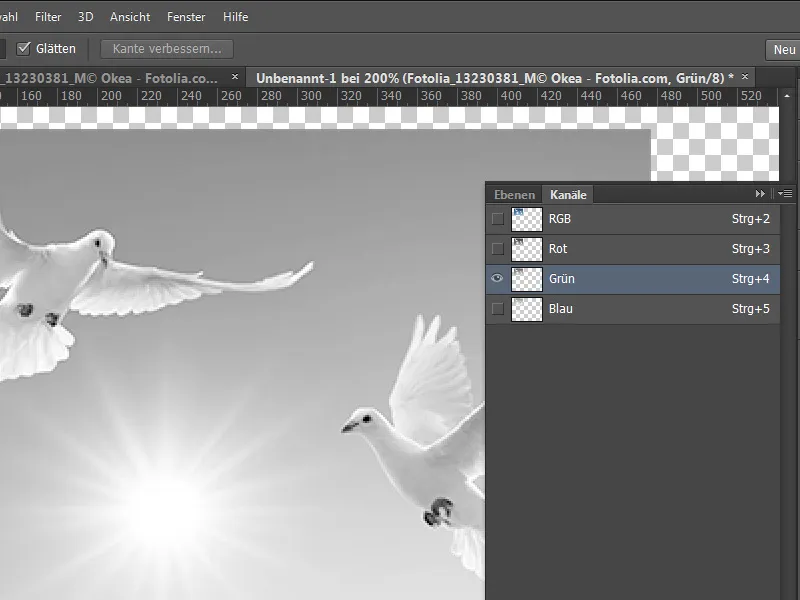
Task: Open the Fenster menu
Action: click(x=186, y=17)
